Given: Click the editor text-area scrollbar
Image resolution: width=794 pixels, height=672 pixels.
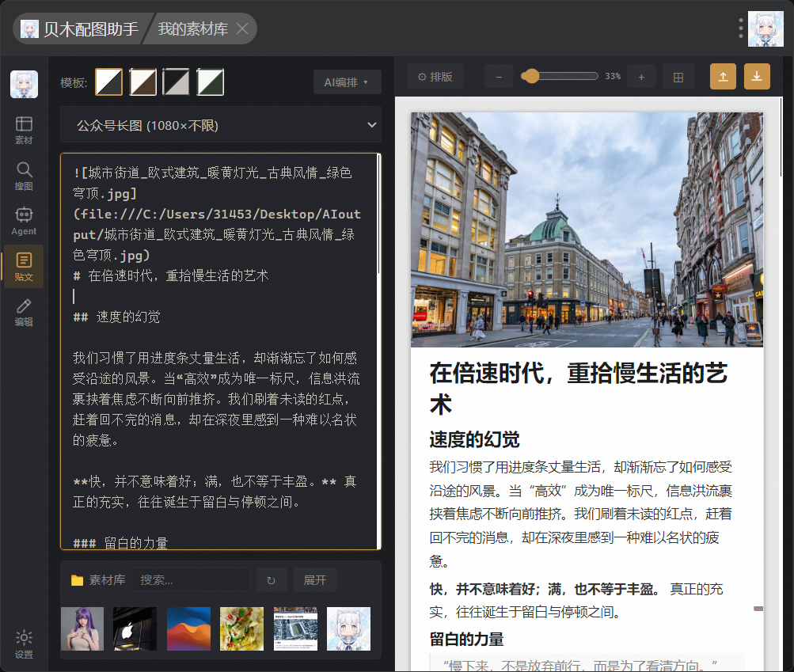Looking at the screenshot, I should click(x=378, y=214).
